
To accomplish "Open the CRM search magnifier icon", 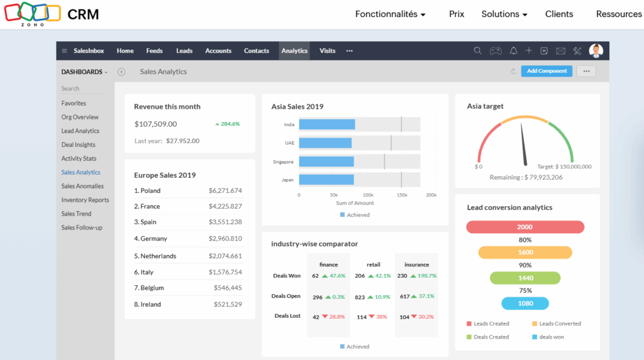I will click(x=478, y=51).
